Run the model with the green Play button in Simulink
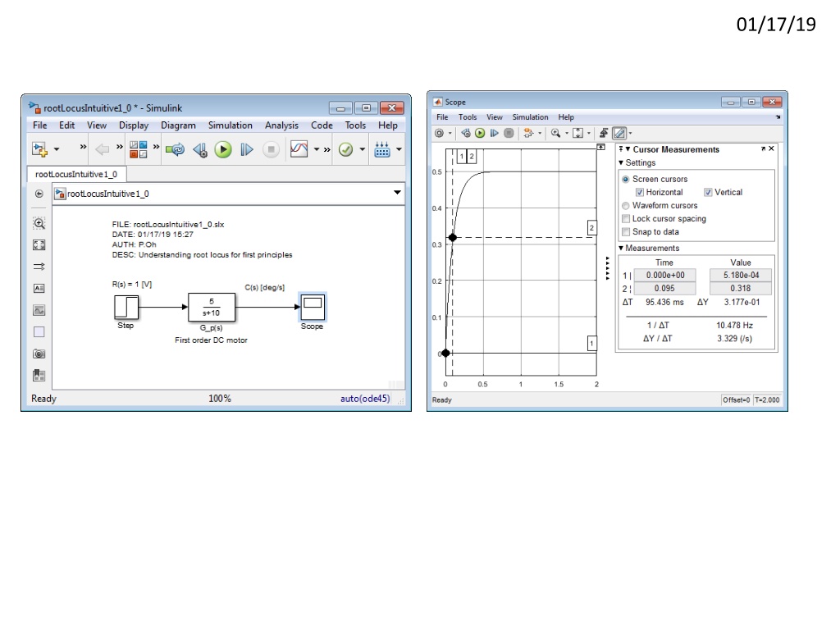The height and width of the screenshot is (630, 840). pyautogui.click(x=223, y=149)
